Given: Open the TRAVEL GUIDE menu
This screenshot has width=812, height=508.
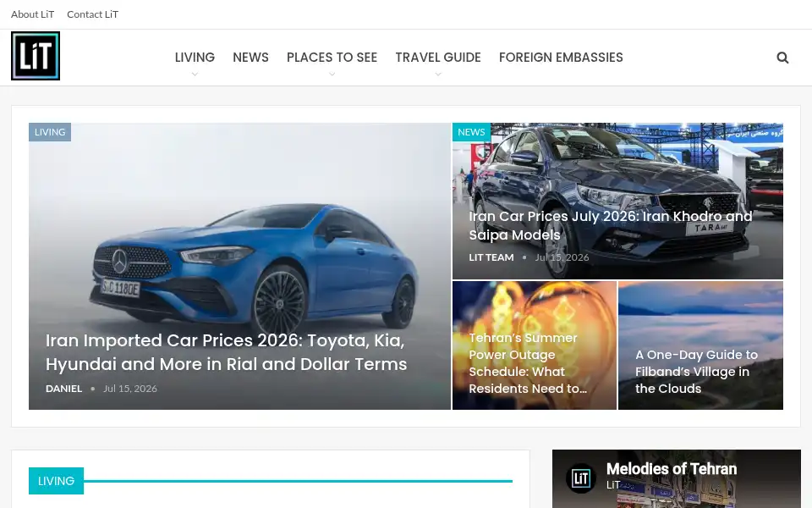Looking at the screenshot, I should pos(438,58).
